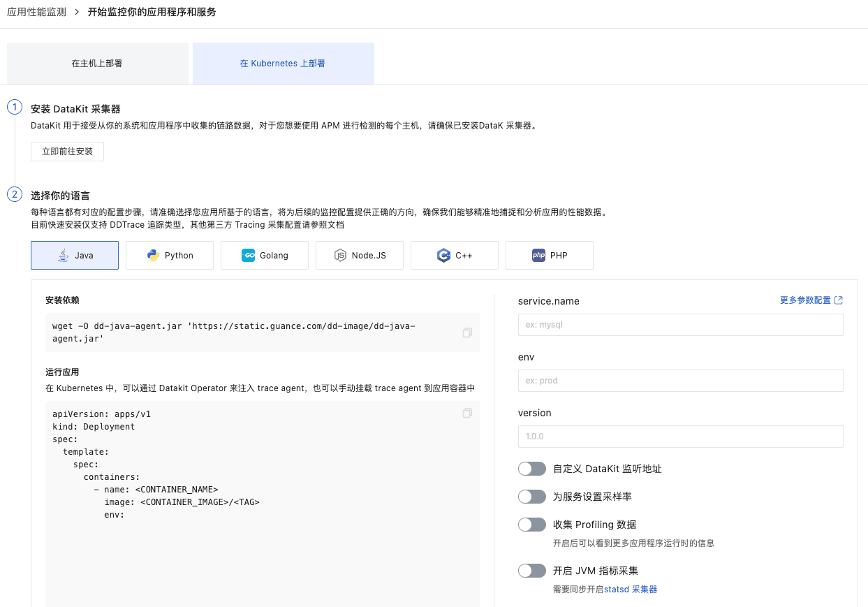Focus the env input field
The height and width of the screenshot is (607, 868).
(681, 381)
